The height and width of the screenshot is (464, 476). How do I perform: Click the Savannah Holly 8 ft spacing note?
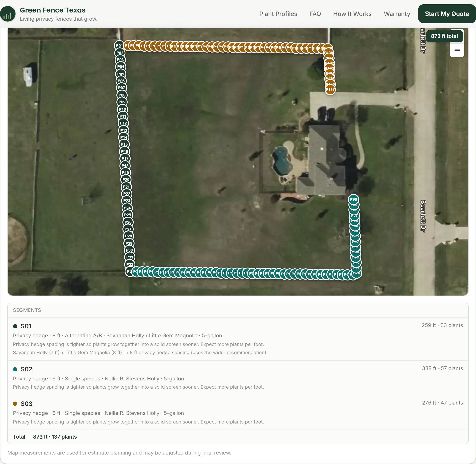140,352
